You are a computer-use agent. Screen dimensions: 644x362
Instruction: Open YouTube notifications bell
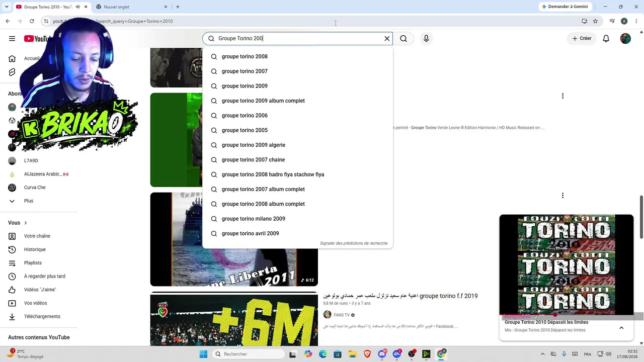(x=606, y=39)
